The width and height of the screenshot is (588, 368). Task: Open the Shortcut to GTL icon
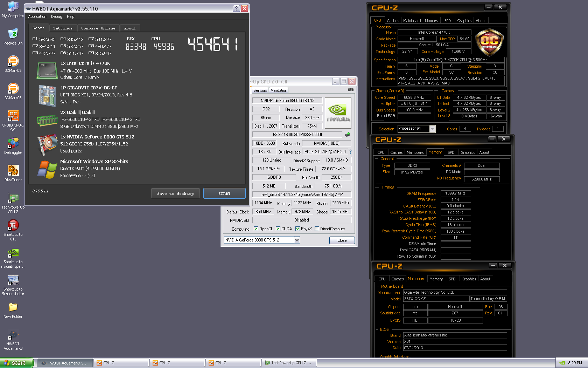[x=13, y=230]
